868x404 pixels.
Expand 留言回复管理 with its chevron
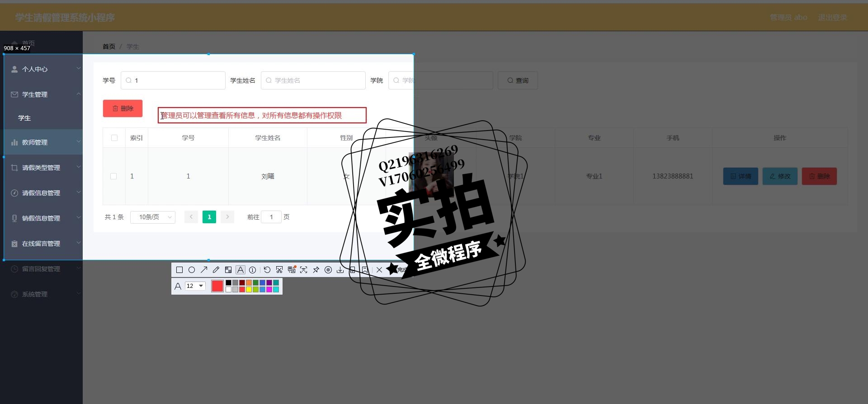point(78,268)
